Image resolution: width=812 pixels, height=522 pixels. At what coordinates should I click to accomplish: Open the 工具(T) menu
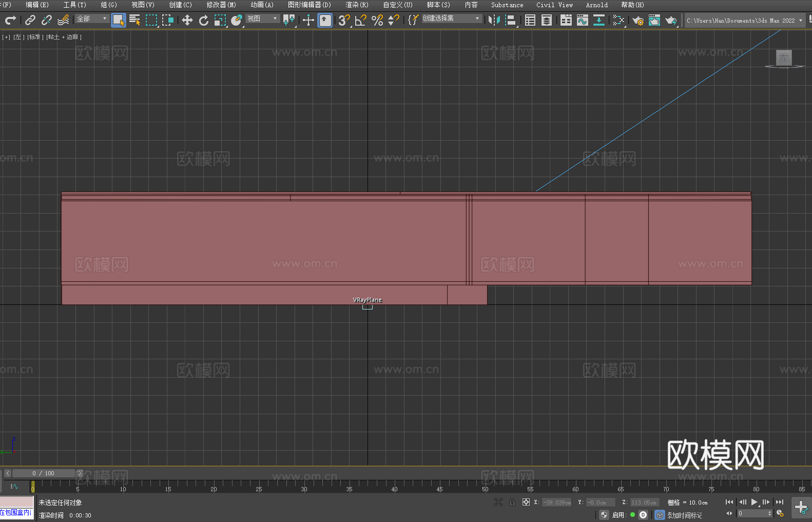click(x=74, y=5)
